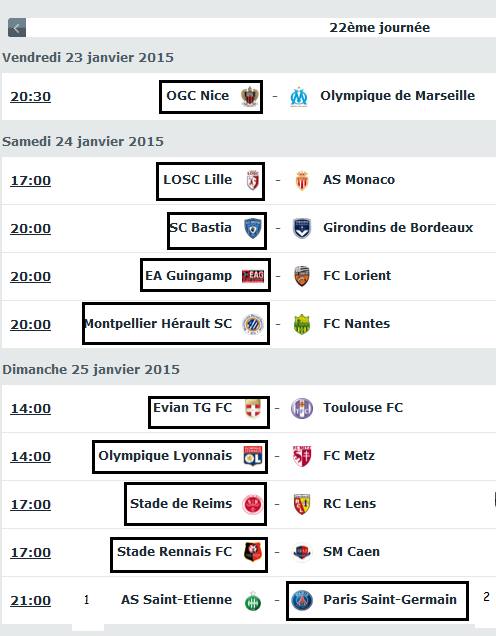
Task: Click the OGC Nice club crest
Action: point(250,97)
